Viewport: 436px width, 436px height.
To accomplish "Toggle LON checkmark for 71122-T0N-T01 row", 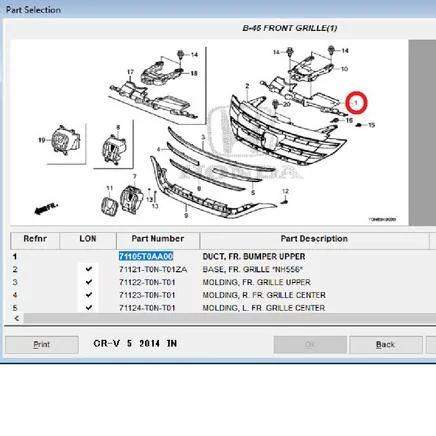I will (x=89, y=282).
